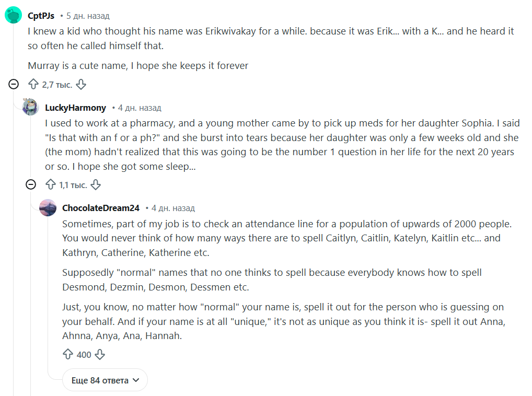Click LuckyHarmony's avatar image
532x396 pixels.
31,107
